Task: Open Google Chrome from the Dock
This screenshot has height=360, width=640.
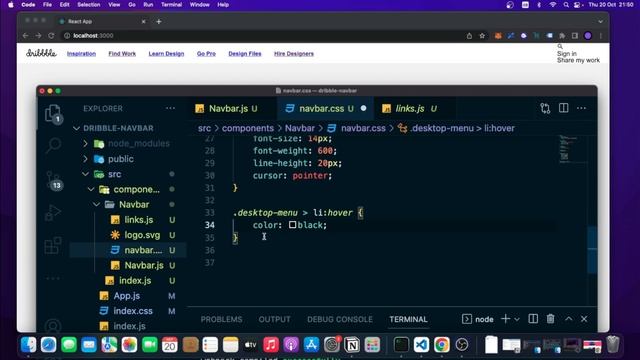Action: coord(442,345)
